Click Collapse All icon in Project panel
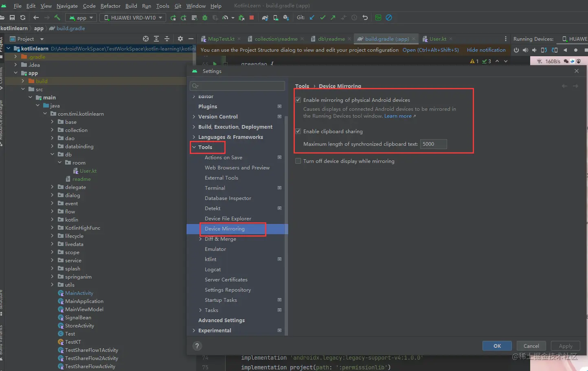Image resolution: width=588 pixels, height=371 pixels. (x=167, y=39)
